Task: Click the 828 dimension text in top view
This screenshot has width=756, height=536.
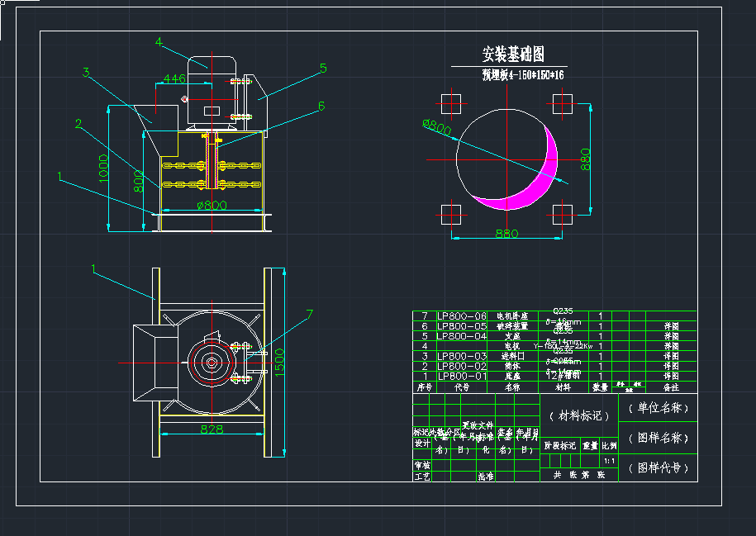Action: pos(212,429)
